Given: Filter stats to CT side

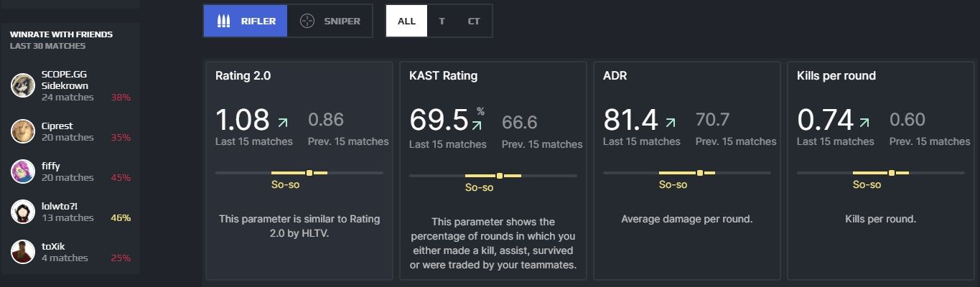Looking at the screenshot, I should (474, 21).
